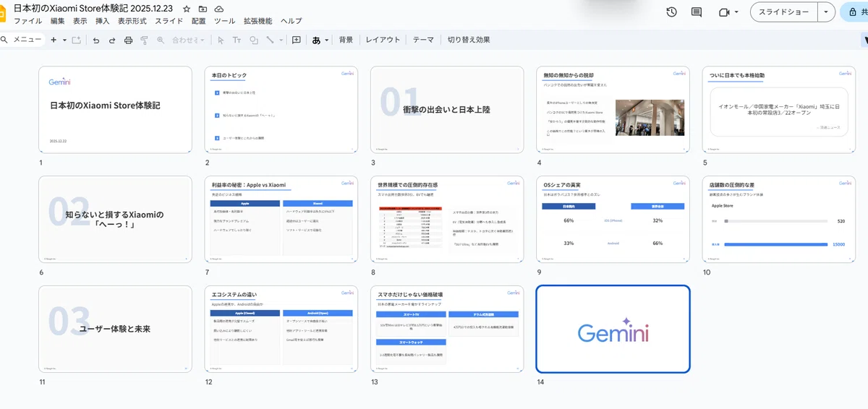Select slide 2 本日のトピック thumbnail
The width and height of the screenshot is (868, 409).
point(281,110)
